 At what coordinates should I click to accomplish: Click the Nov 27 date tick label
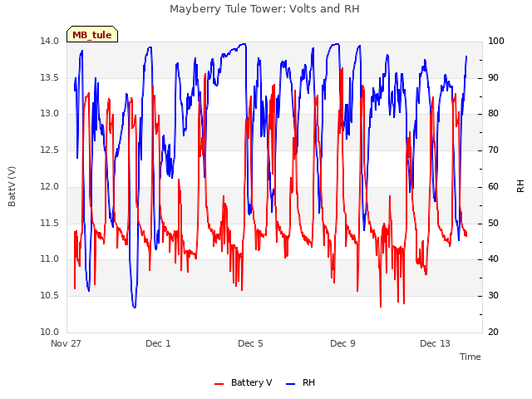[x=66, y=343]
